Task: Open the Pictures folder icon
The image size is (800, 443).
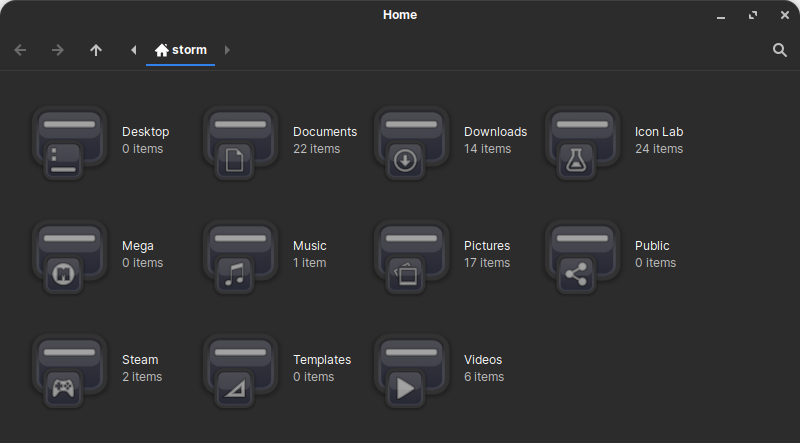Action: pyautogui.click(x=412, y=257)
